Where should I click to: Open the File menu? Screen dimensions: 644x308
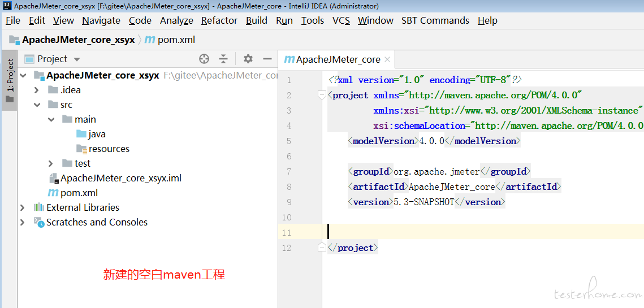point(13,20)
